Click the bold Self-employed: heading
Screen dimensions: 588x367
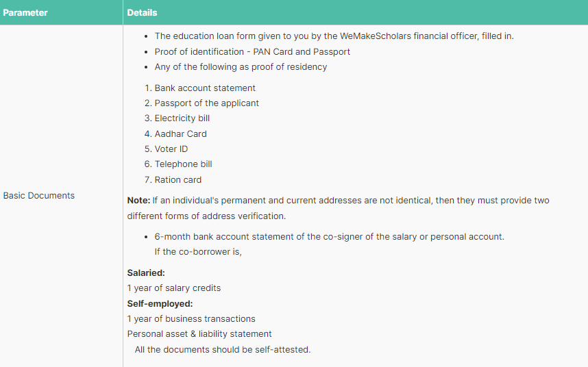160,303
